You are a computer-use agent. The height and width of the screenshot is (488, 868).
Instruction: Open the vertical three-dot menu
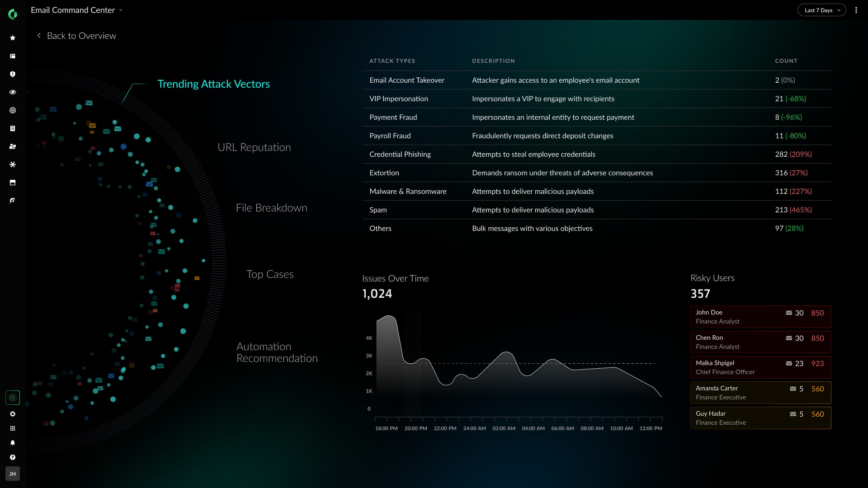(x=856, y=10)
